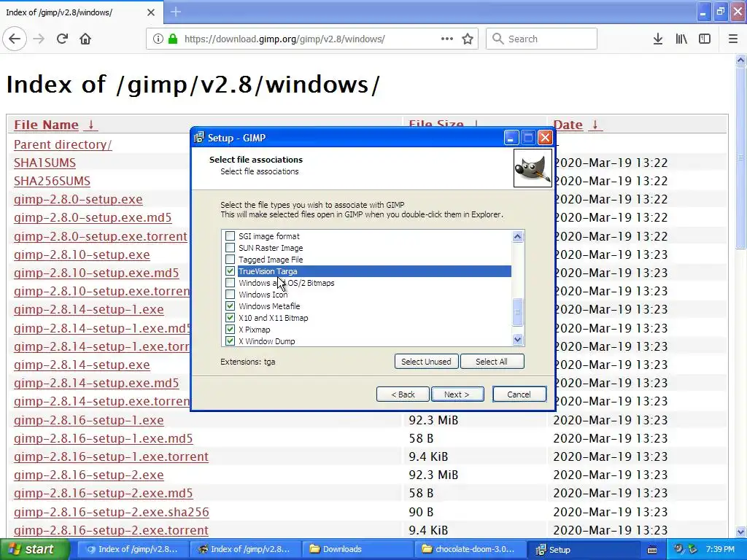The width and height of the screenshot is (747, 560).
Task: Uncheck X Pixmap checkbox
Action: point(230,330)
